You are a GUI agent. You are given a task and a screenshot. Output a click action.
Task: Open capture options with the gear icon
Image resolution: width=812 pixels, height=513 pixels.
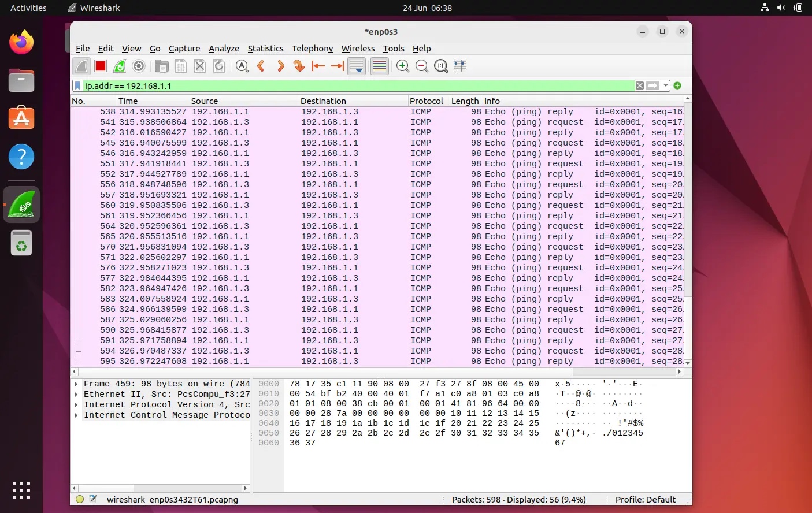[138, 66]
